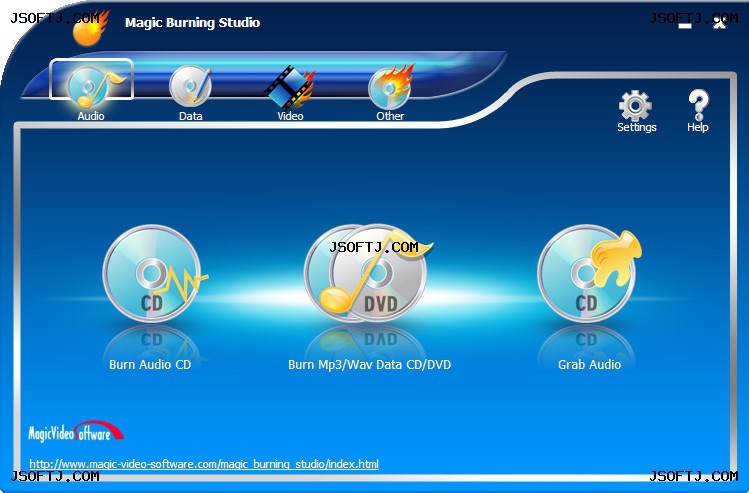The width and height of the screenshot is (749, 493).
Task: Launch Burn Audio CD disc icon
Action: coord(154,273)
